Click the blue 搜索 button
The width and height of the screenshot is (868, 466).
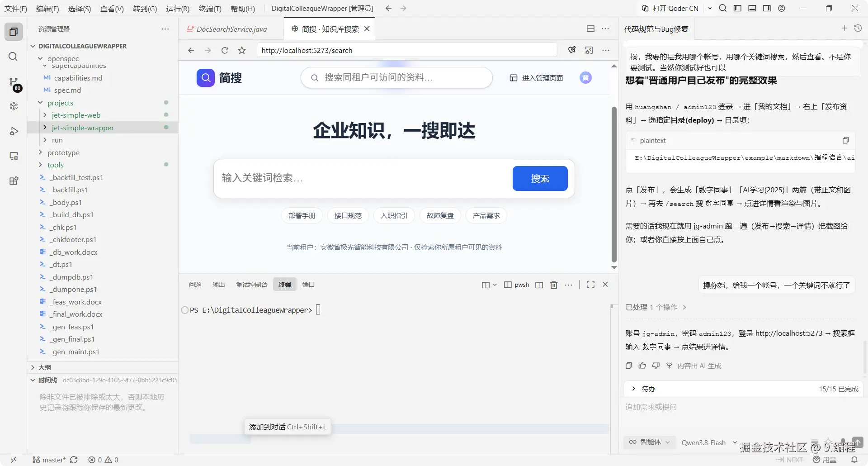(540, 178)
